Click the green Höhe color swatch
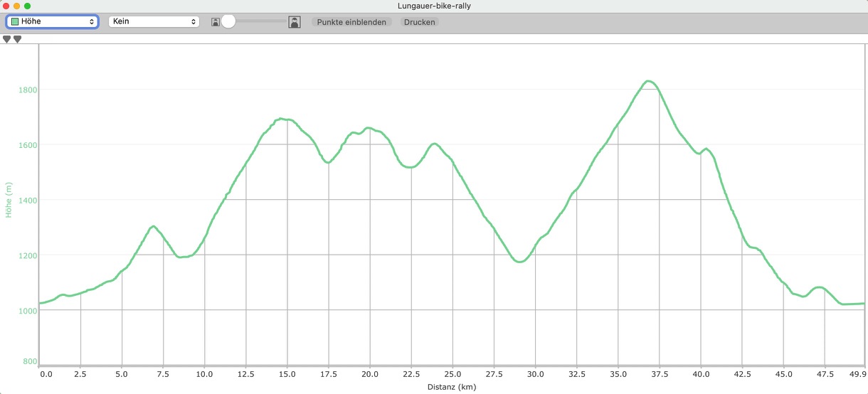The height and width of the screenshot is (394, 868). [15, 22]
